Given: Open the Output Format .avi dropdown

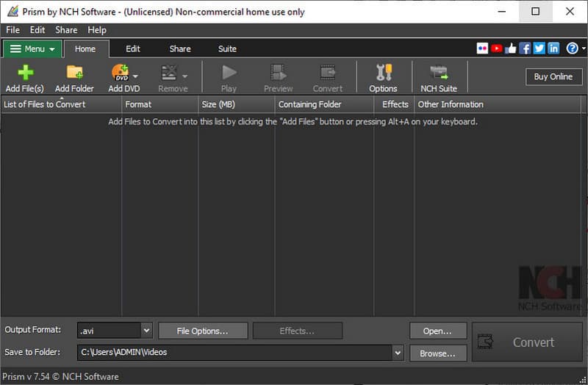Looking at the screenshot, I should [x=146, y=331].
